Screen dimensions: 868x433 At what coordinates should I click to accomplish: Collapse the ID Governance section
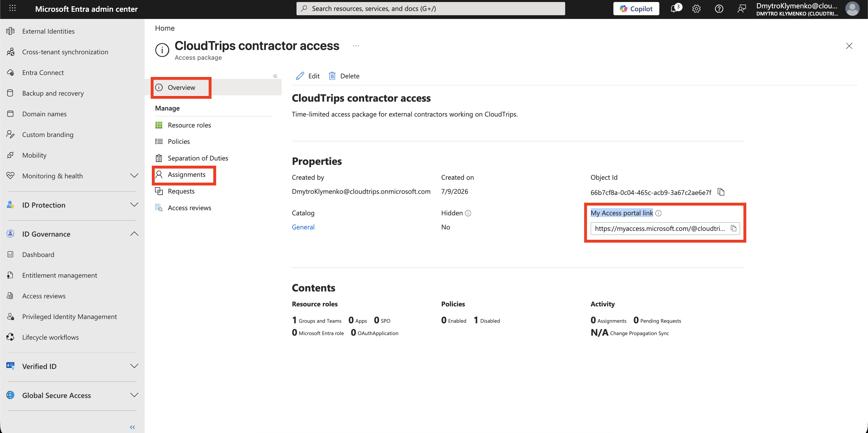[134, 233]
